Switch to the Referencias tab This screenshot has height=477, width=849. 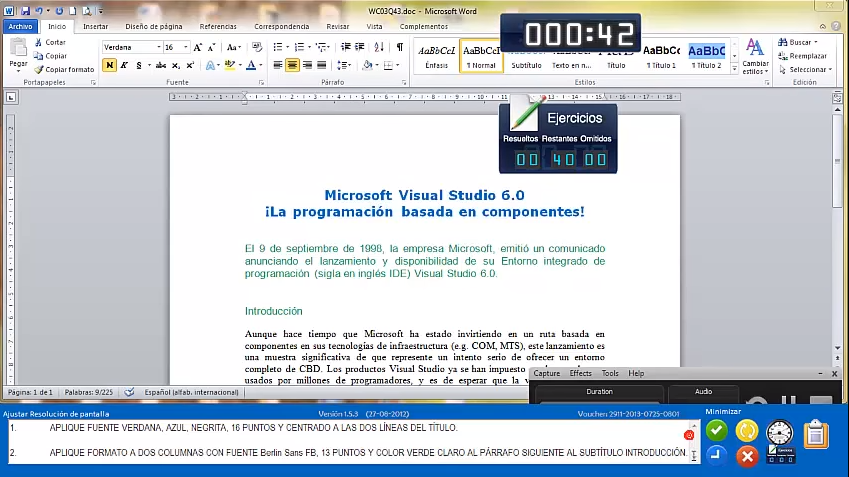click(218, 26)
